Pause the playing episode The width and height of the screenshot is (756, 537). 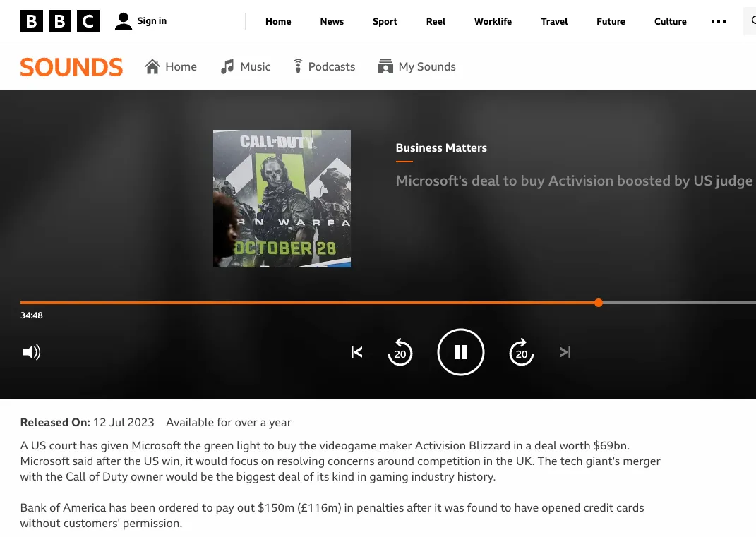[x=460, y=352]
